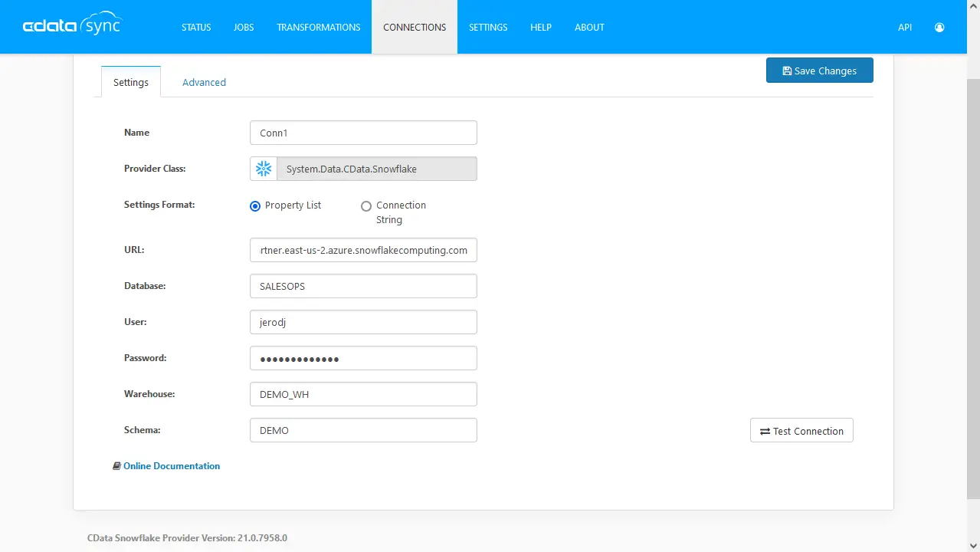The height and width of the screenshot is (552, 980).
Task: Open the API page from the navbar
Action: (x=904, y=27)
